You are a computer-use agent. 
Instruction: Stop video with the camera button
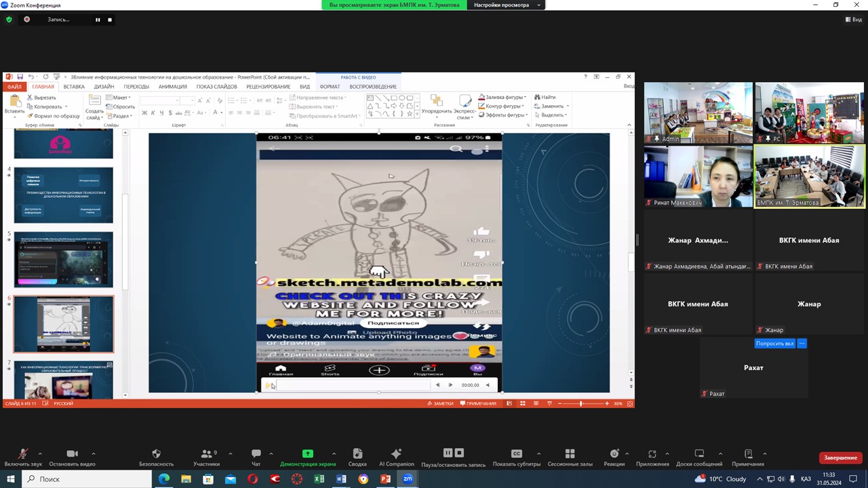coord(72,454)
